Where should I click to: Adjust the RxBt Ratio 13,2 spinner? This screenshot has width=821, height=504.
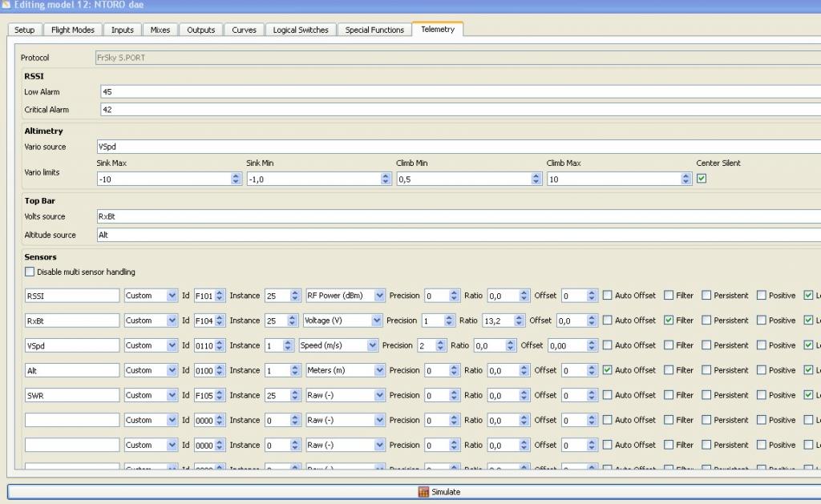pos(519,321)
